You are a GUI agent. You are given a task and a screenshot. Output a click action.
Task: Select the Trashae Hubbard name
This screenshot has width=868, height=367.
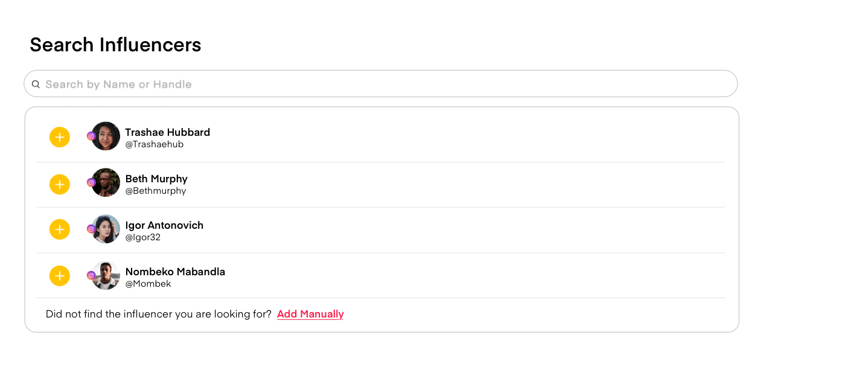point(167,132)
